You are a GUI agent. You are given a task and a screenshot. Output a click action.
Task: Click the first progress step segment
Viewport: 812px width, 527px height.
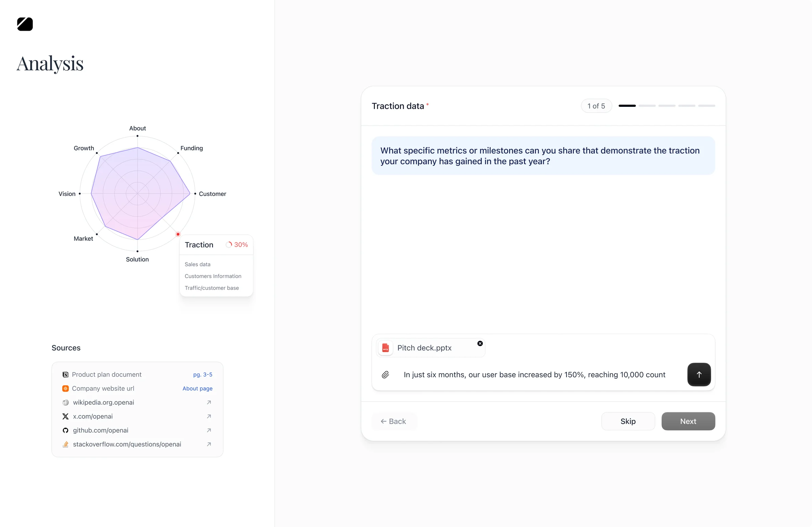tap(627, 106)
